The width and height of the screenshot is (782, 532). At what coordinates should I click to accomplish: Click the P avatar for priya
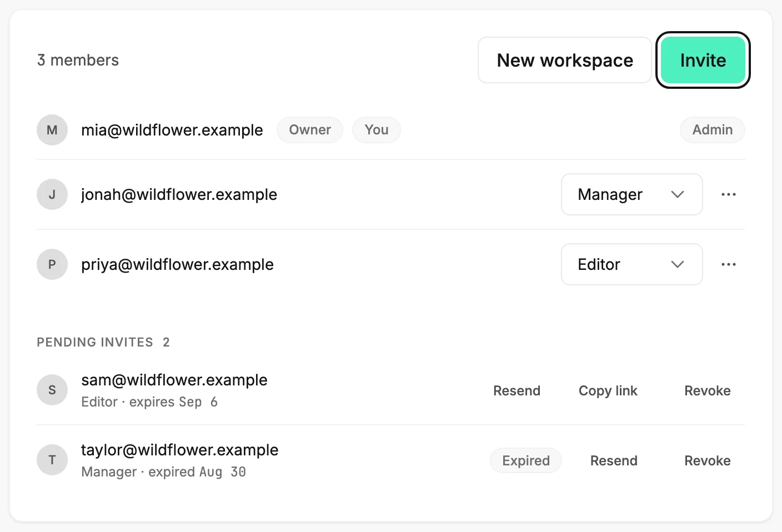point(52,264)
